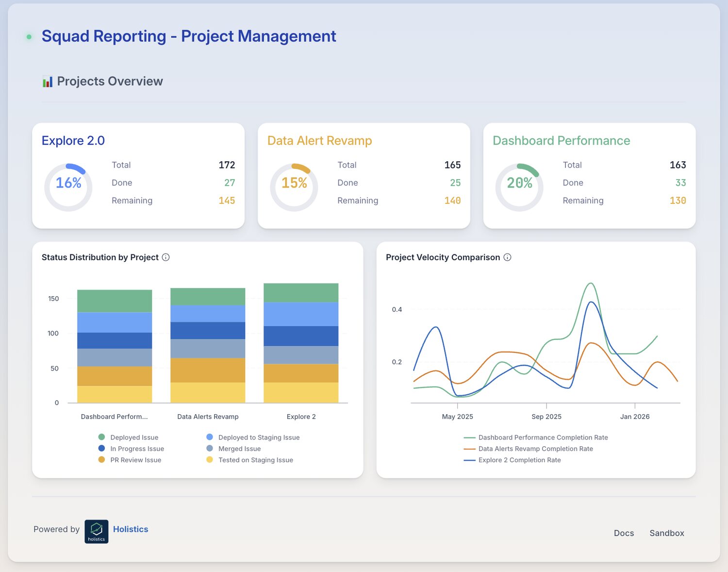Screen dimensions: 728x572
Task: Toggle Merged Issue legend item
Action: click(233, 449)
